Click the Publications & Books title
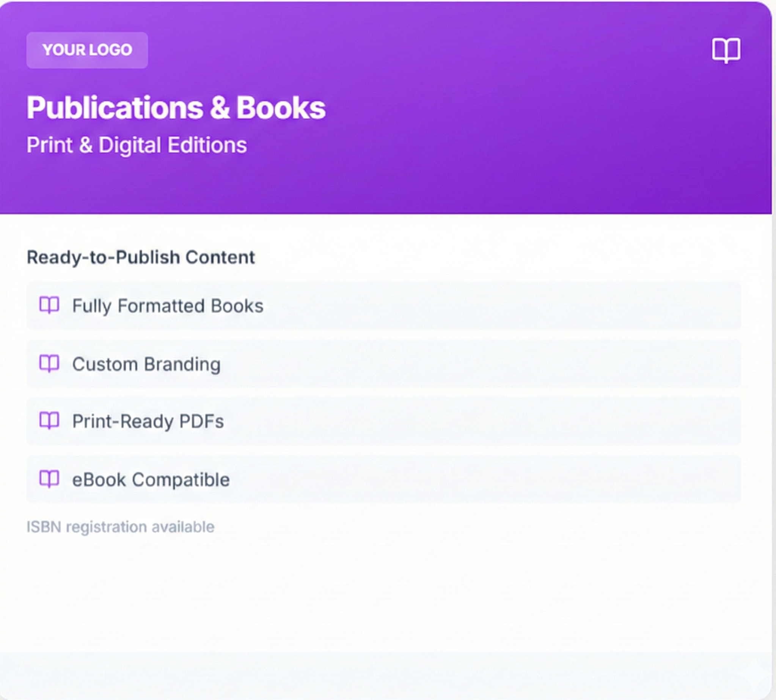The width and height of the screenshot is (776, 700). click(176, 108)
